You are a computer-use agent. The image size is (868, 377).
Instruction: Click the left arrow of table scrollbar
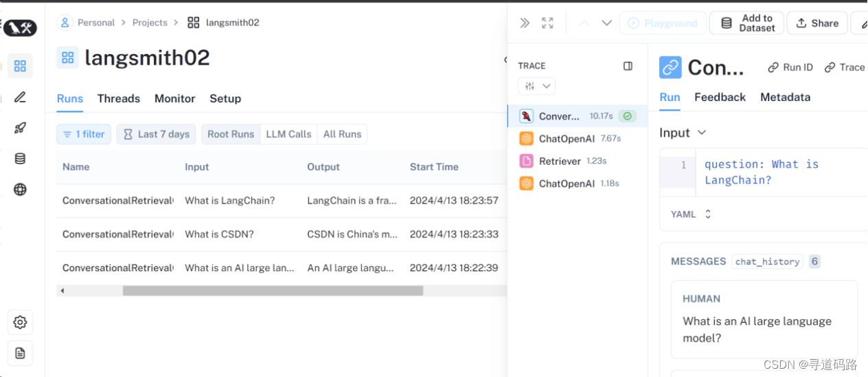click(62, 291)
